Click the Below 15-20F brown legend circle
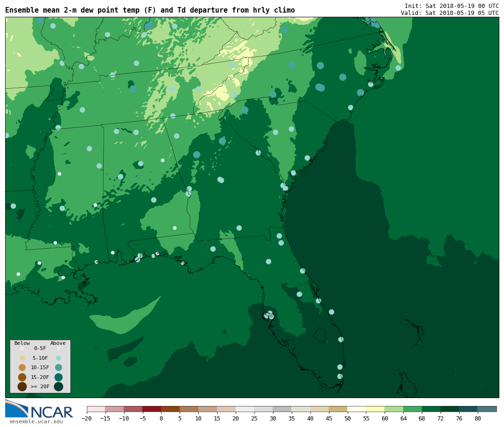 (22, 377)
